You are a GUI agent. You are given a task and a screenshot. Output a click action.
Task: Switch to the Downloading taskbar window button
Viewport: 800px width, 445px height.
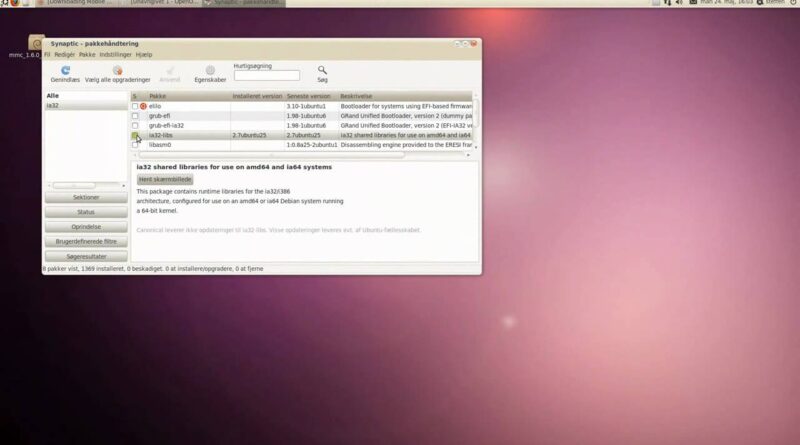pos(77,3)
